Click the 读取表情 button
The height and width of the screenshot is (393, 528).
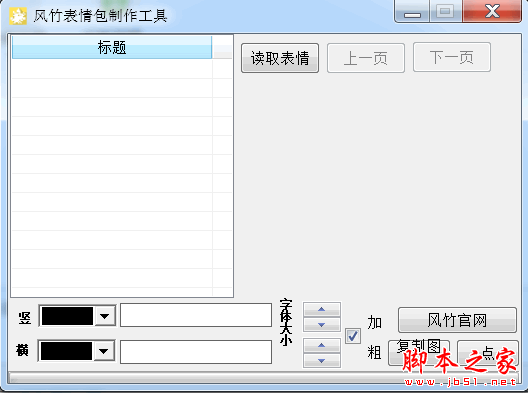click(280, 58)
